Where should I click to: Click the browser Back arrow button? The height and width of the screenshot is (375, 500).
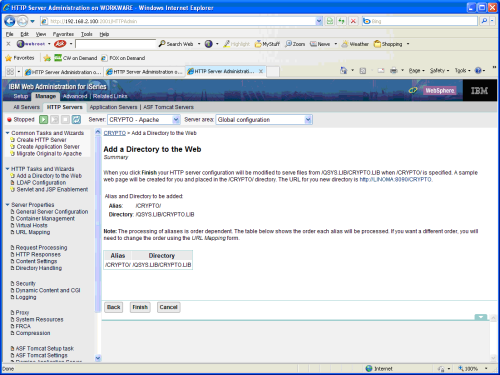[10, 21]
